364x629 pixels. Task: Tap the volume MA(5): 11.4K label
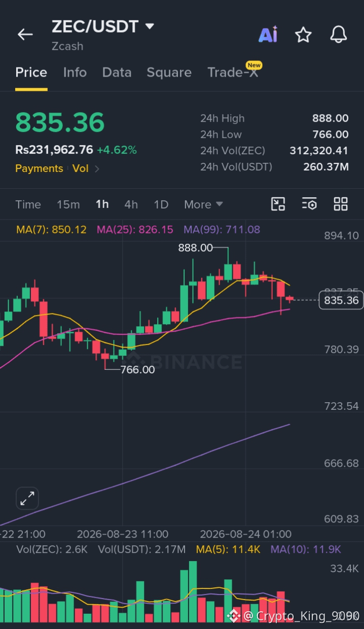pos(228,549)
